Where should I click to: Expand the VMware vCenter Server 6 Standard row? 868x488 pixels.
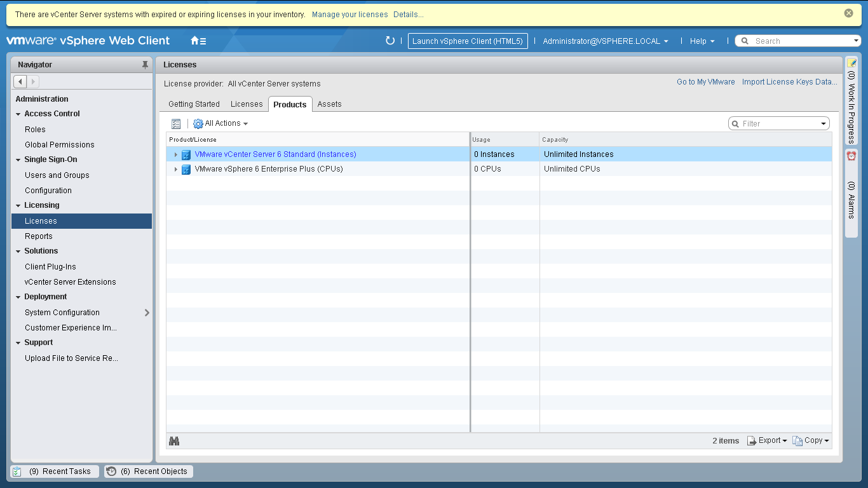[x=176, y=154]
